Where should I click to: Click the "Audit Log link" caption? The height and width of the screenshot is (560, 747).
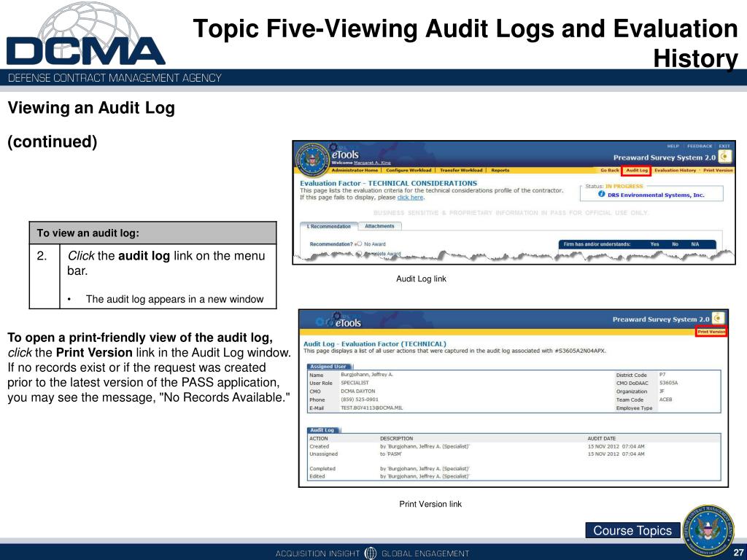pyautogui.click(x=421, y=279)
